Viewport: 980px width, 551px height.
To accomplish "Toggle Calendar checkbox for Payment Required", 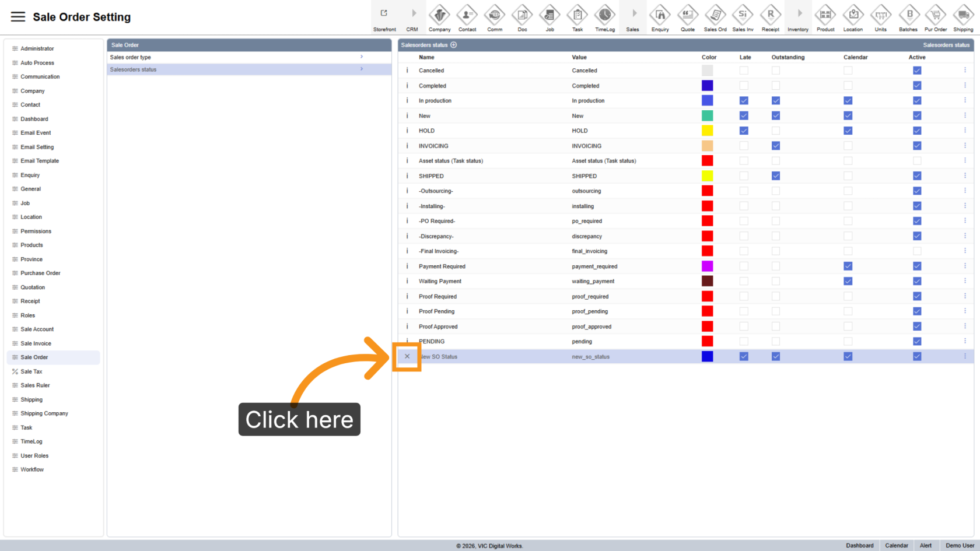I will click(x=848, y=266).
